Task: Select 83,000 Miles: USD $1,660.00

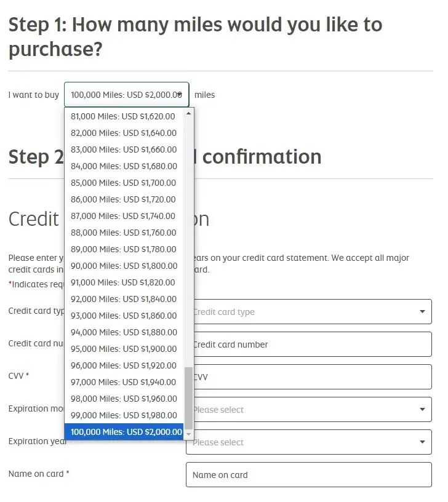Action: [123, 149]
